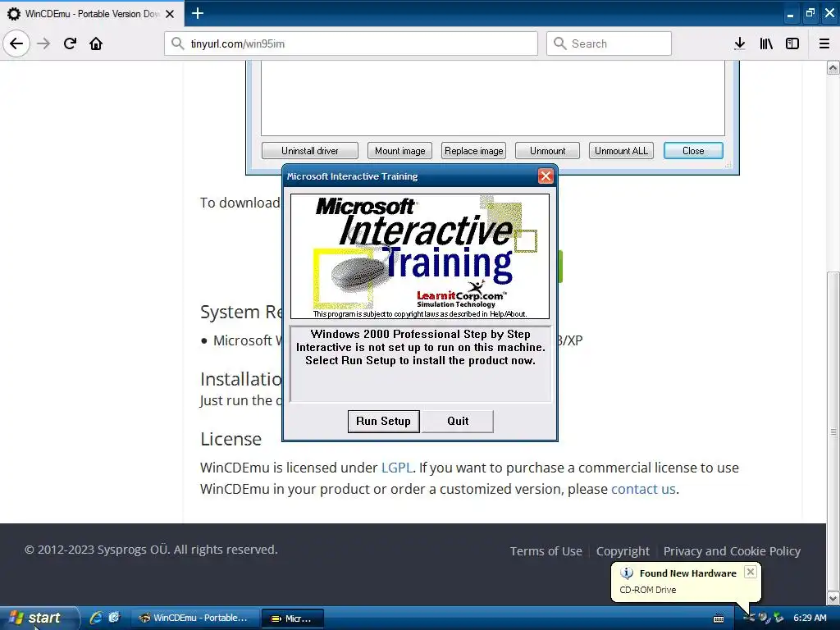Click the on-screen keyboard tray icon
The image size is (840, 630).
pyautogui.click(x=719, y=619)
